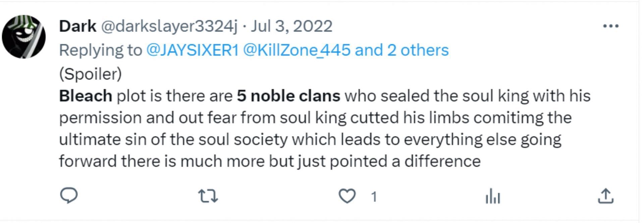This screenshot has height=223, width=644.
Task: Click the tweet line starting with "ultimate sin"
Action: pyautogui.click(x=310, y=140)
